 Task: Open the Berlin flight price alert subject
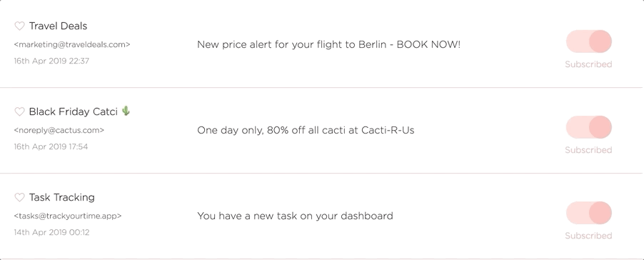click(x=328, y=44)
